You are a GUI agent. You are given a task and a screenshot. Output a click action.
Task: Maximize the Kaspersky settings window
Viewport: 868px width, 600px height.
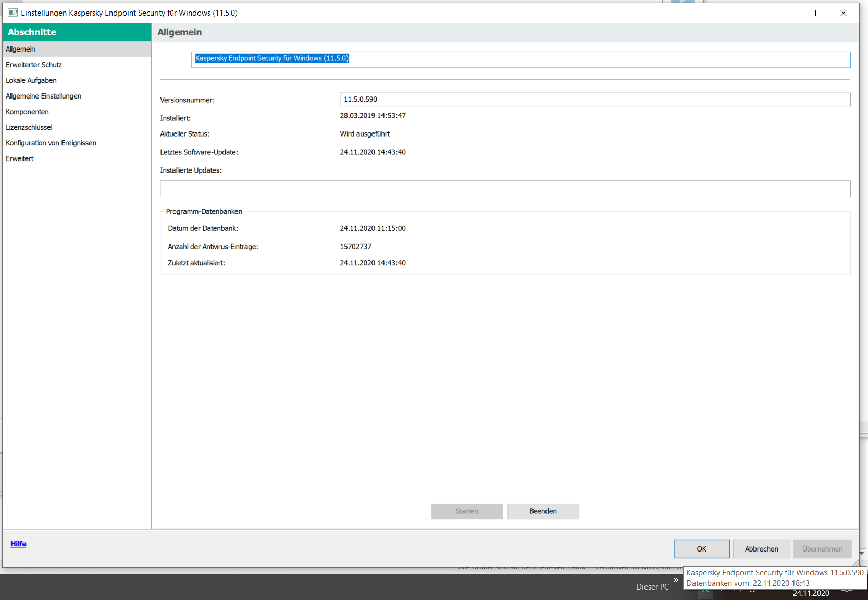[x=813, y=13]
